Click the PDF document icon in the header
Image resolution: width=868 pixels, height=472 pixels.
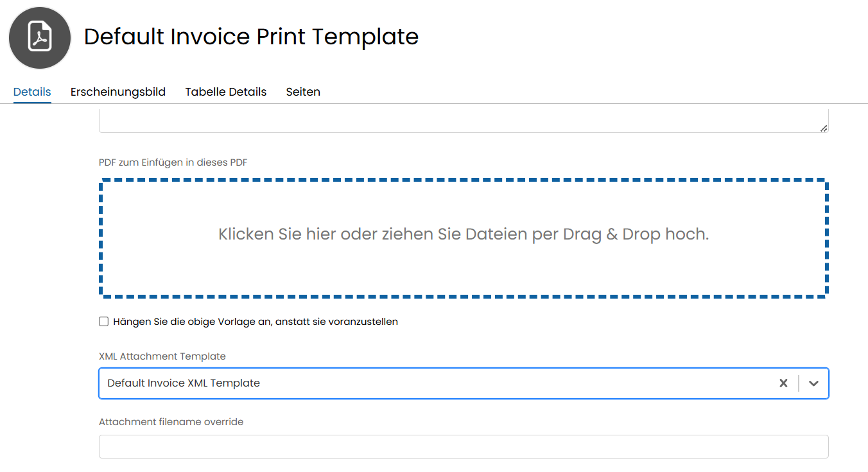click(40, 38)
